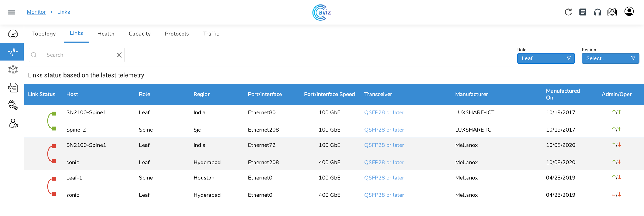
Task: Open the documentation book icon
Action: (612, 12)
